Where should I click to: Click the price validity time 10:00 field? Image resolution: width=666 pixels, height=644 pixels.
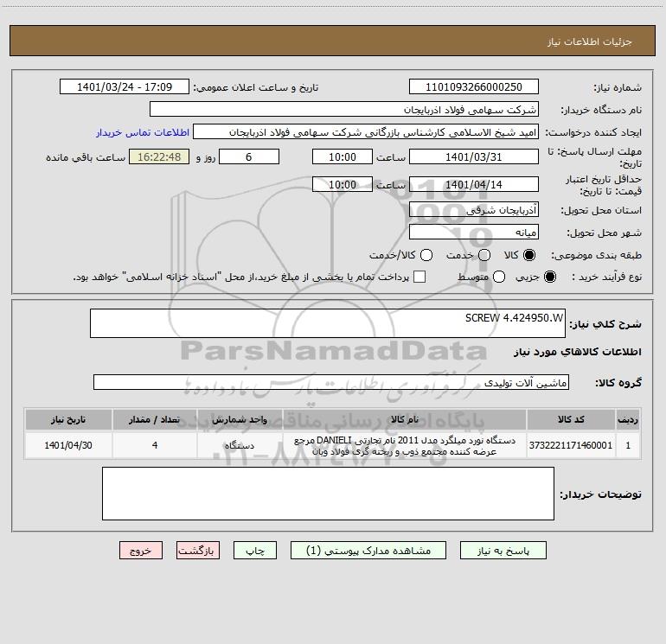point(343,185)
